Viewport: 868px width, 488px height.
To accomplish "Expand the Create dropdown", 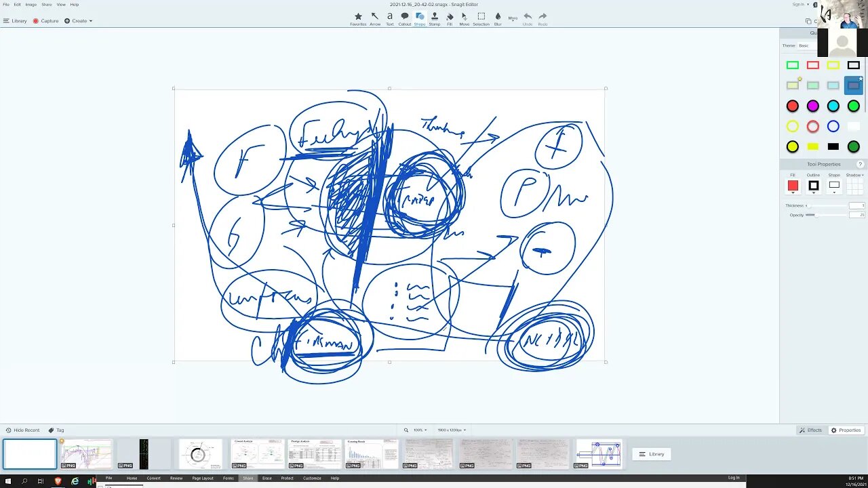I will click(x=79, y=21).
